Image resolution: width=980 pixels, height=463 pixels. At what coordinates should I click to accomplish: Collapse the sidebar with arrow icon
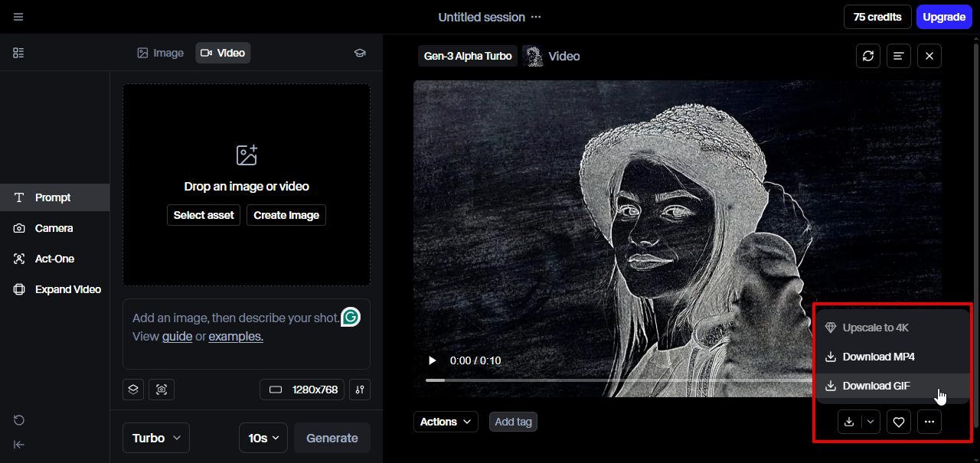click(19, 445)
